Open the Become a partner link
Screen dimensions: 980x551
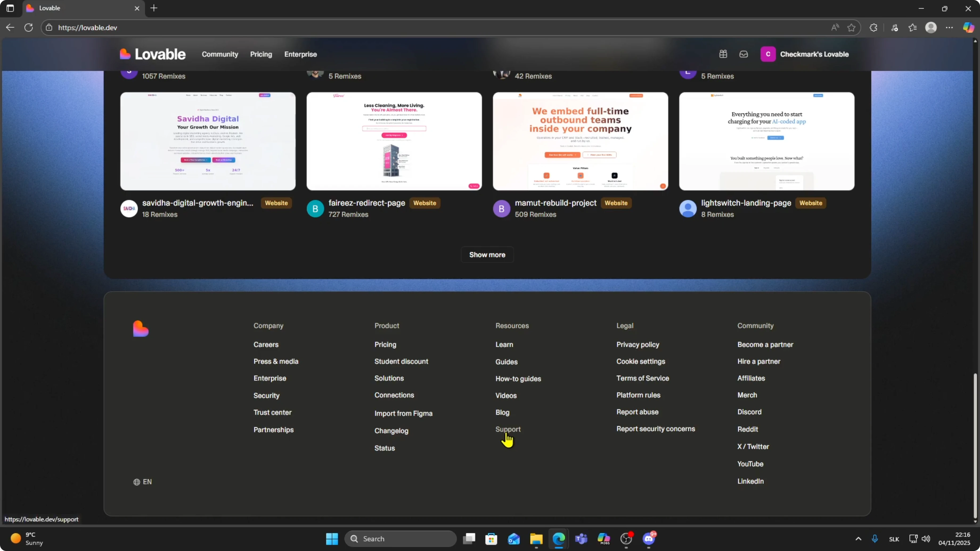point(765,344)
